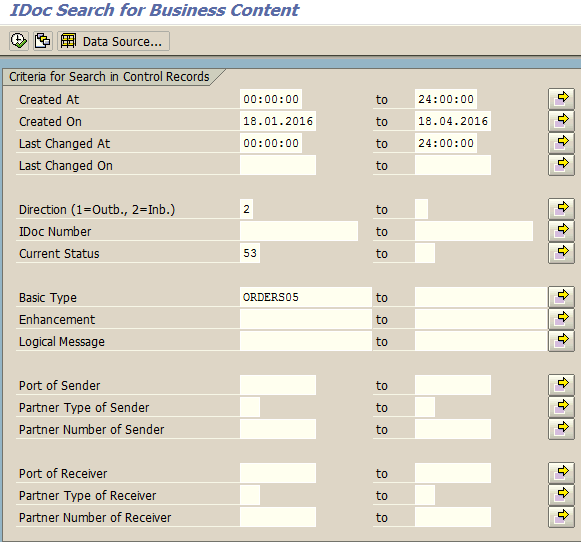
Task: Click Created On to-date 18.04.2016
Action: click(x=453, y=121)
